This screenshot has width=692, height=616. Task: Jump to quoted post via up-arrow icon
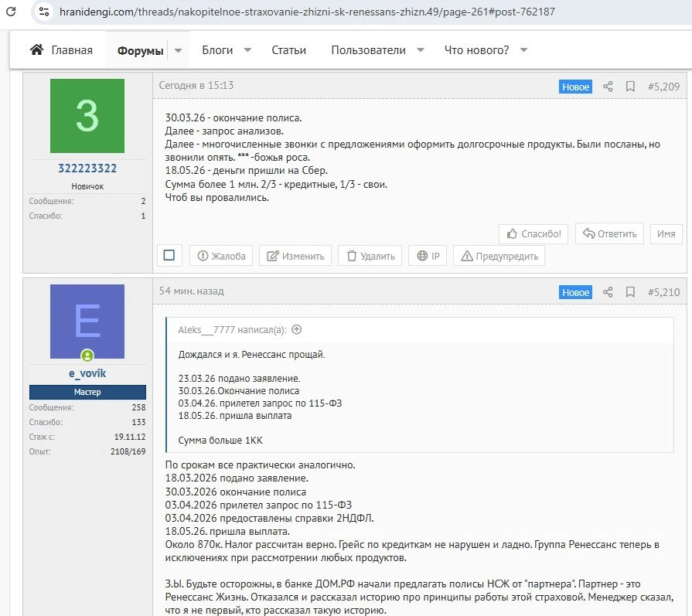pyautogui.click(x=297, y=329)
